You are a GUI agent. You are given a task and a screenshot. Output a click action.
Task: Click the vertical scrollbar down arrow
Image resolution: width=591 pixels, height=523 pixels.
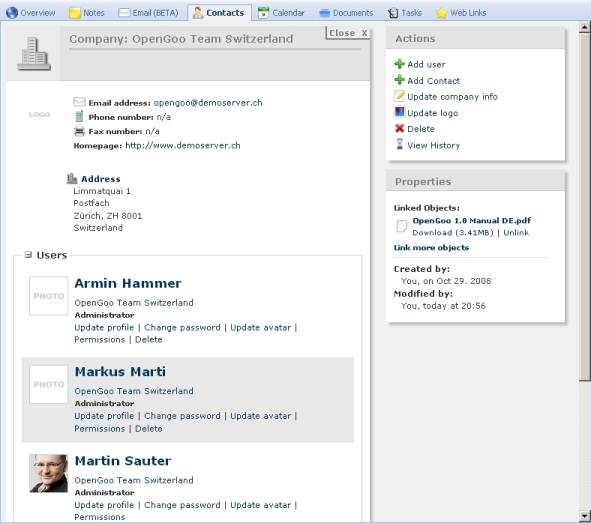tap(585, 515)
